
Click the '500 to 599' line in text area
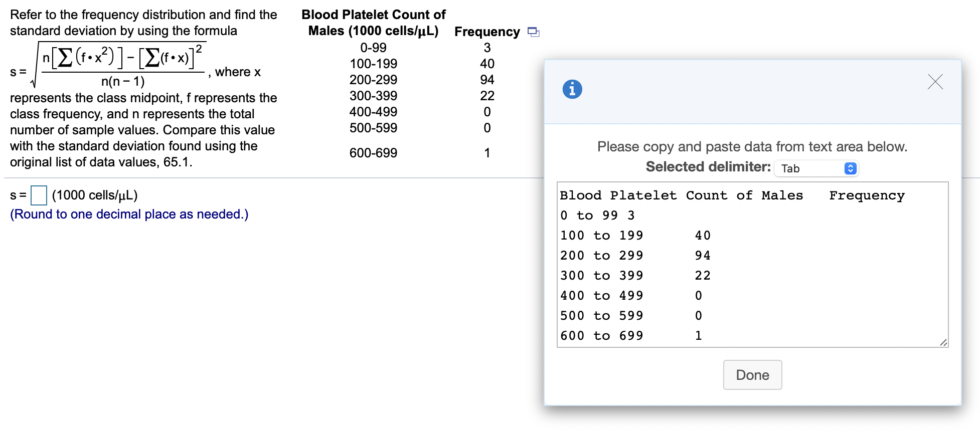click(631, 316)
